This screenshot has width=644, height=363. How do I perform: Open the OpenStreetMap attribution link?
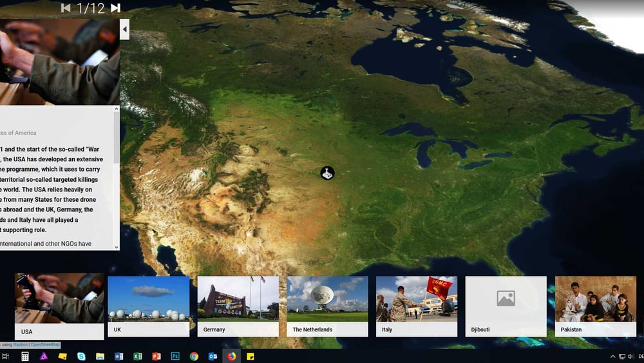45,344
